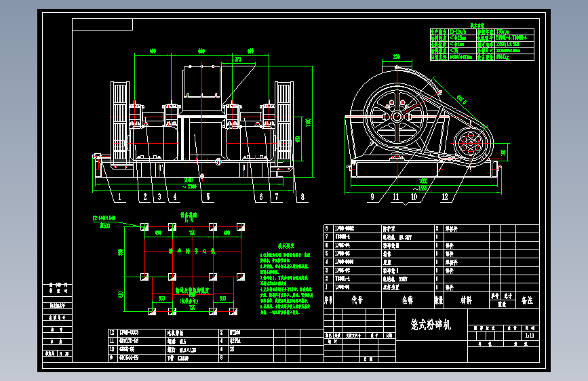Pick the scale value 1:13 in the title block
Screen dimensions: 588x381
[530, 336]
